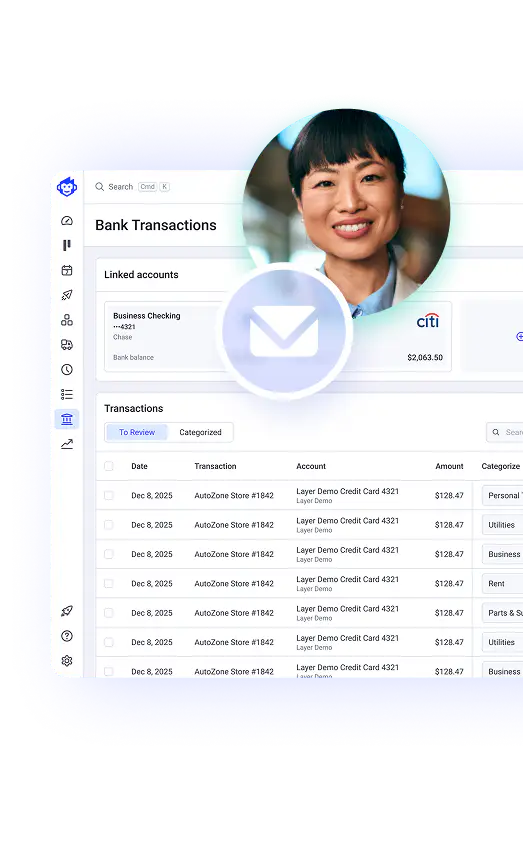Click the ···4321 account number

(124, 327)
